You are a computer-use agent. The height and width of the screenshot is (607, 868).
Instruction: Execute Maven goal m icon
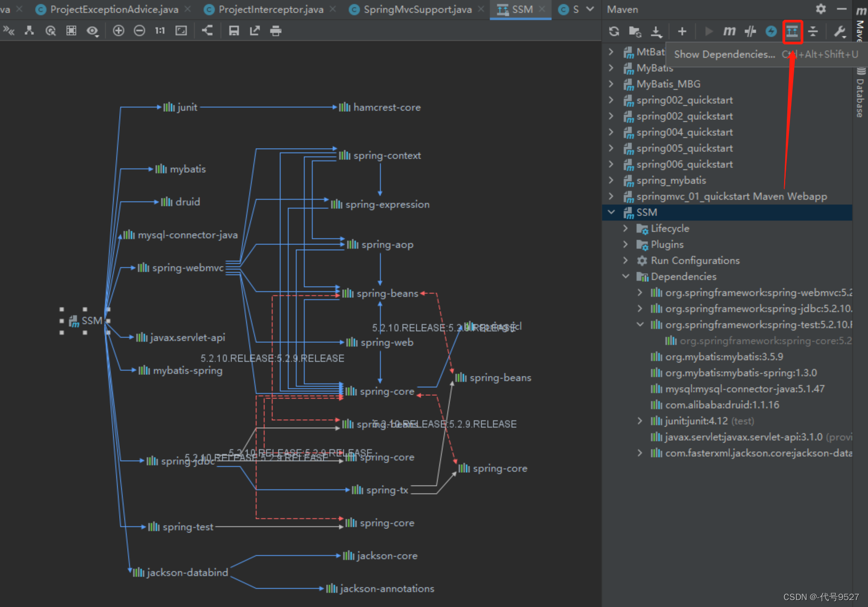[730, 32]
